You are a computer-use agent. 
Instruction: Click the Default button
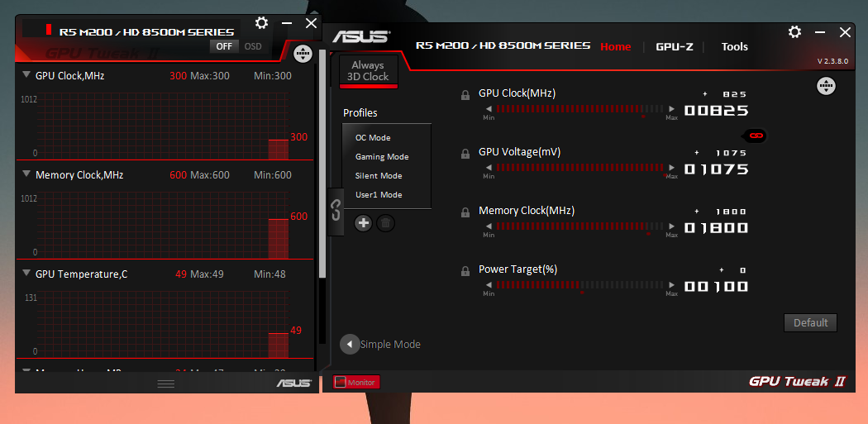[810, 322]
